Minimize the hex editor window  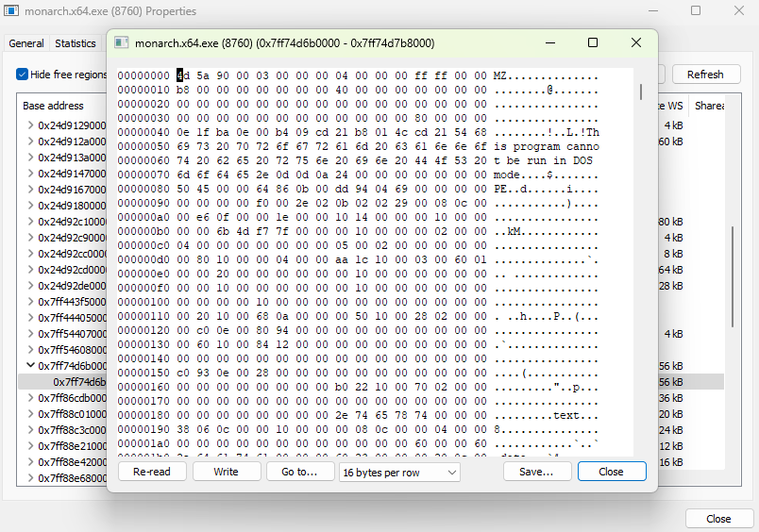pos(549,42)
